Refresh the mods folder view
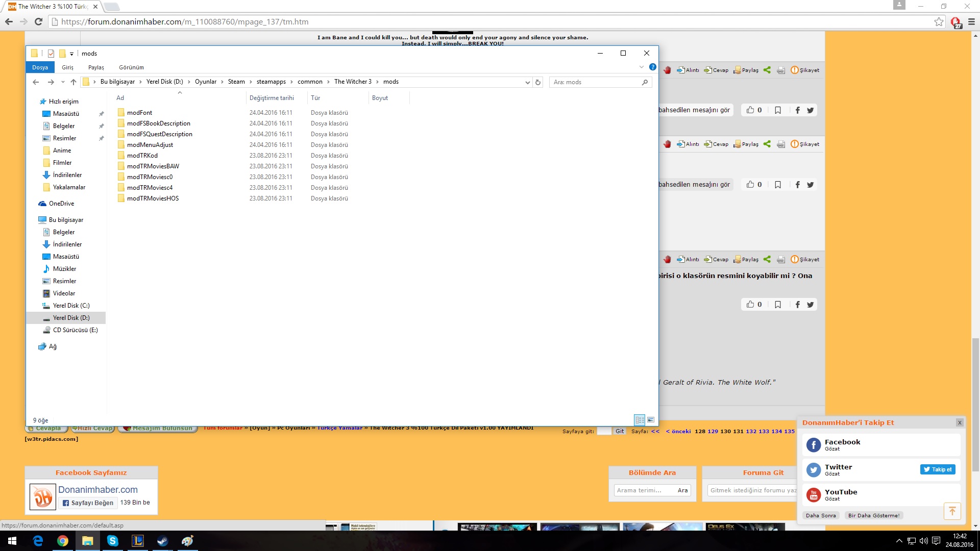Viewport: 980px width, 551px height. (537, 82)
